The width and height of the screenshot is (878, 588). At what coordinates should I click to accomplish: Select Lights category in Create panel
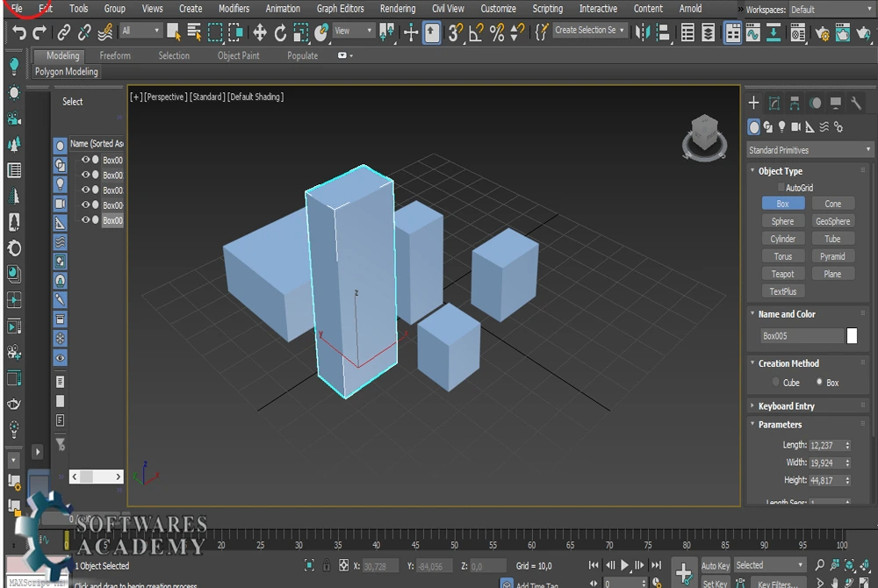tap(781, 127)
